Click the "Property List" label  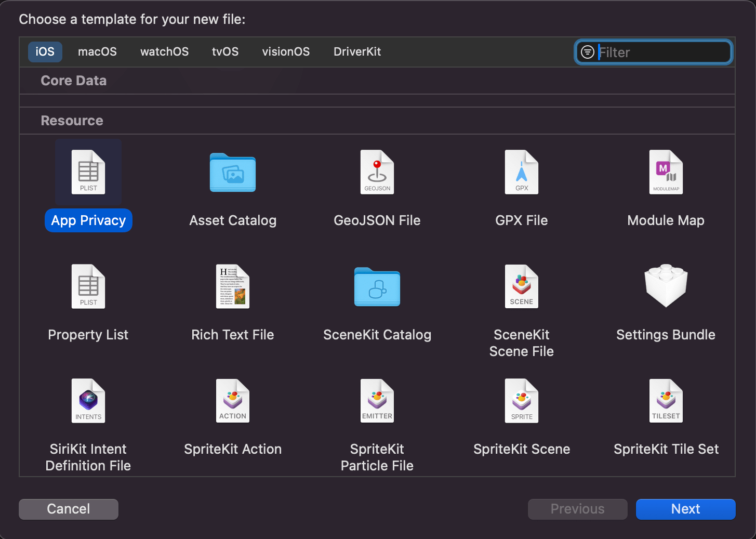[88, 335]
